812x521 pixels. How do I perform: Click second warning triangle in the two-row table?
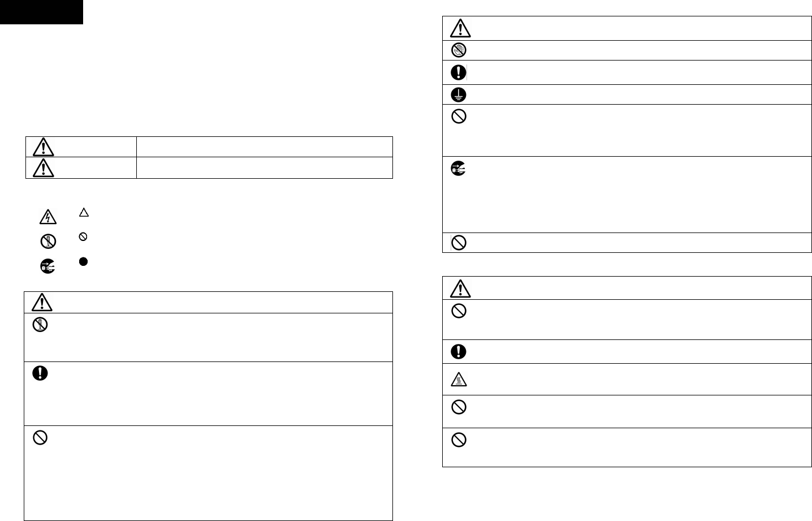pyautogui.click(x=43, y=168)
